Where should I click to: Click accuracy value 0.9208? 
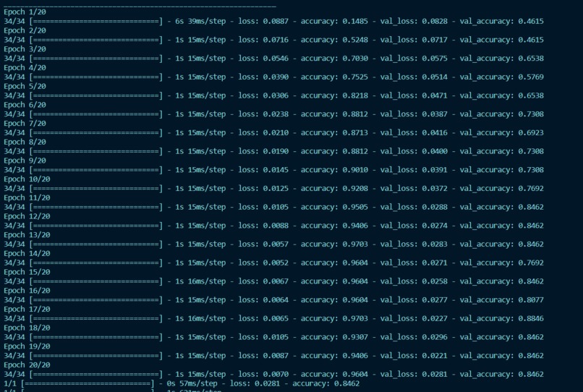pyautogui.click(x=355, y=189)
